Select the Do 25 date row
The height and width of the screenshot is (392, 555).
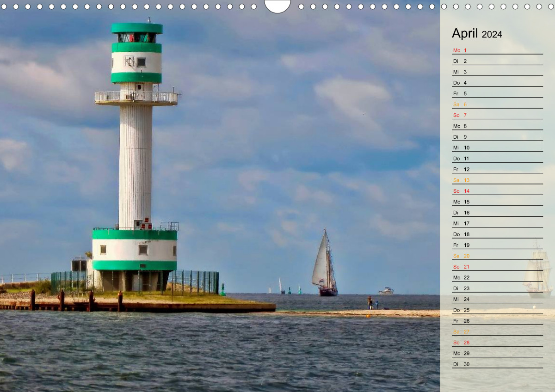click(x=497, y=310)
